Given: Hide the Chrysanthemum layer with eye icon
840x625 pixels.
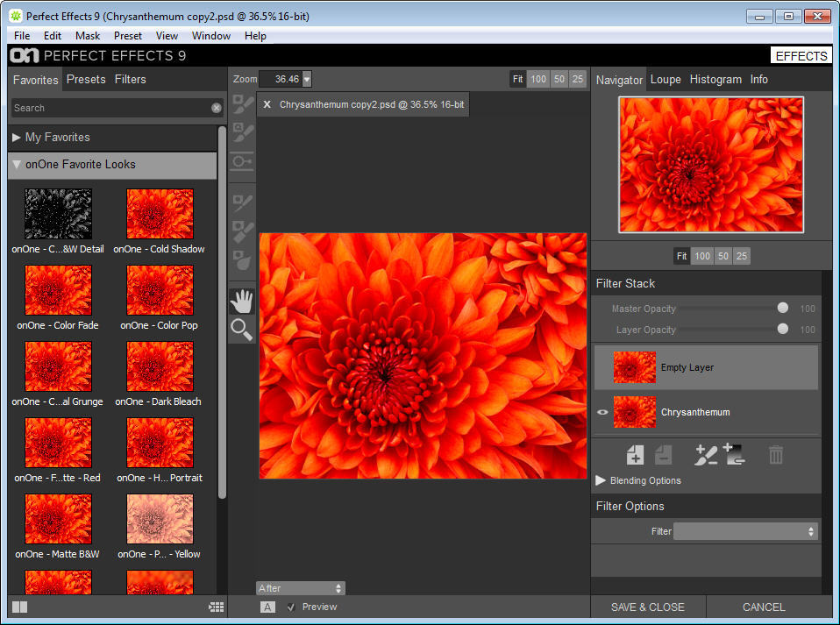Looking at the screenshot, I should [x=602, y=413].
